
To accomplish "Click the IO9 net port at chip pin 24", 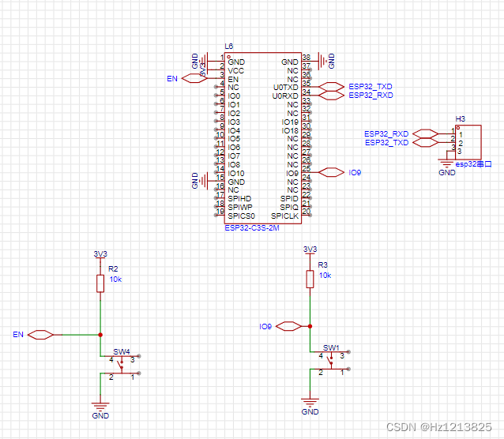I will coord(332,172).
